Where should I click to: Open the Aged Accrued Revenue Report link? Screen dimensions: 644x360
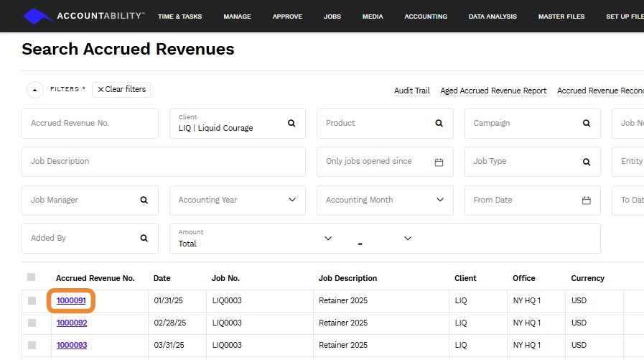[x=493, y=91]
